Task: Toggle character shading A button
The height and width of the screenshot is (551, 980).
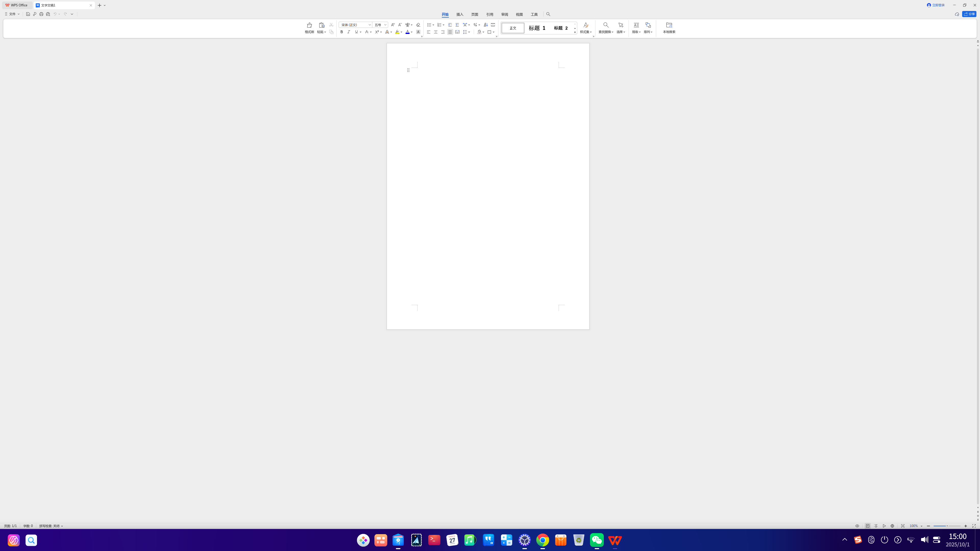Action: (418, 32)
